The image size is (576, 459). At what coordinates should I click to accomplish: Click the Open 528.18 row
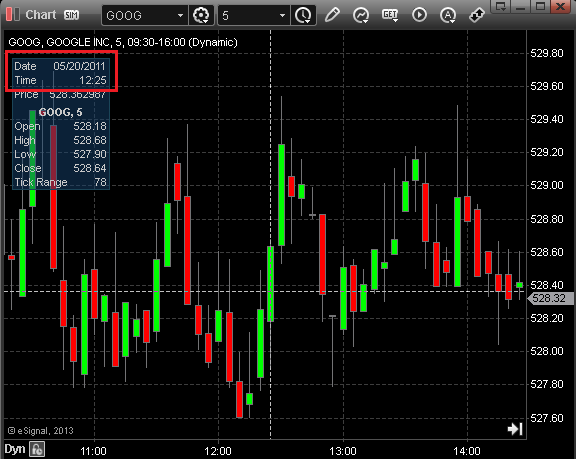coord(61,126)
